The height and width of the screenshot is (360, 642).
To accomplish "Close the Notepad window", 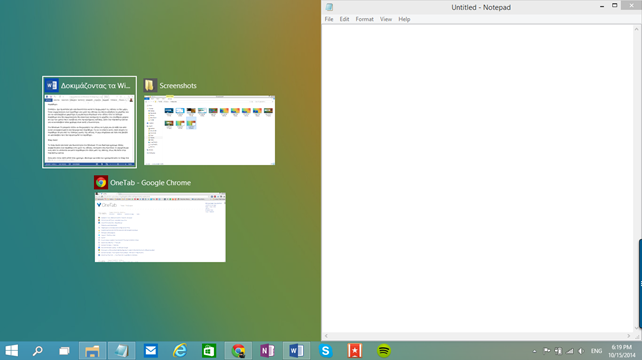I will 631,5.
